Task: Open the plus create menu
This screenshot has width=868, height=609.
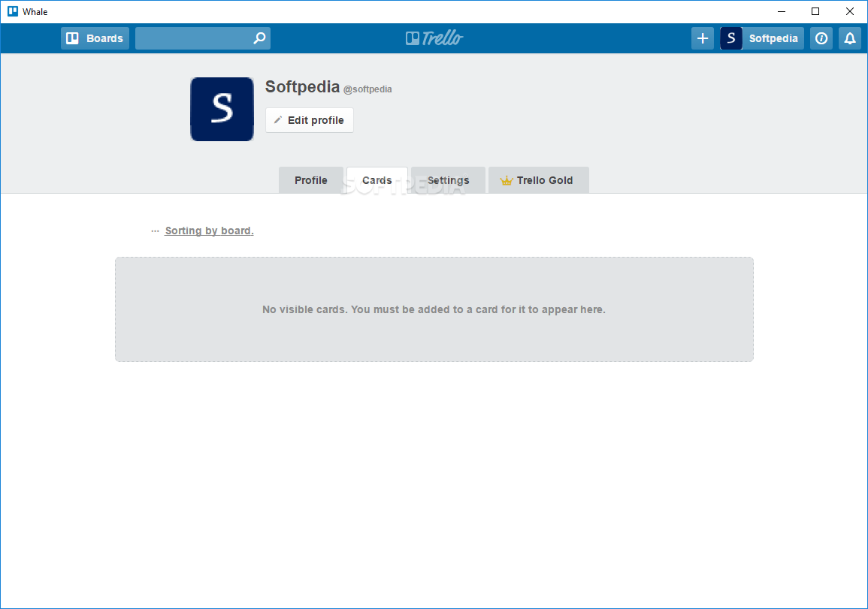Action: click(703, 38)
